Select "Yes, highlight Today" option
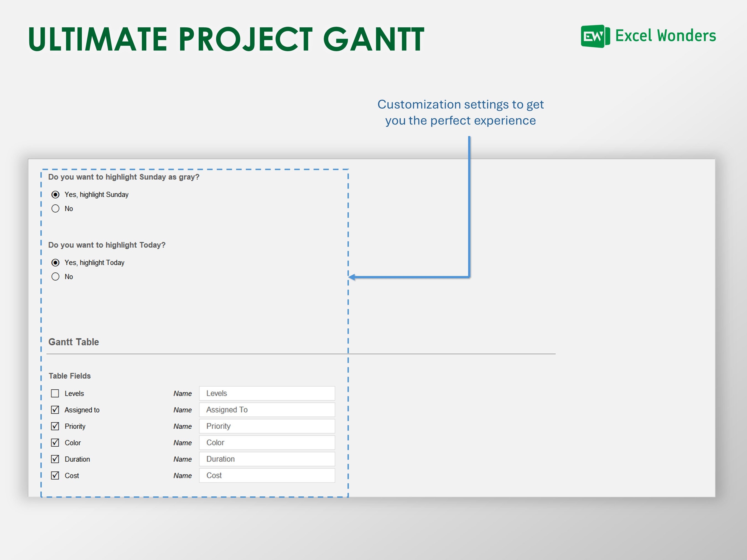Viewport: 747px width, 560px height. click(55, 262)
